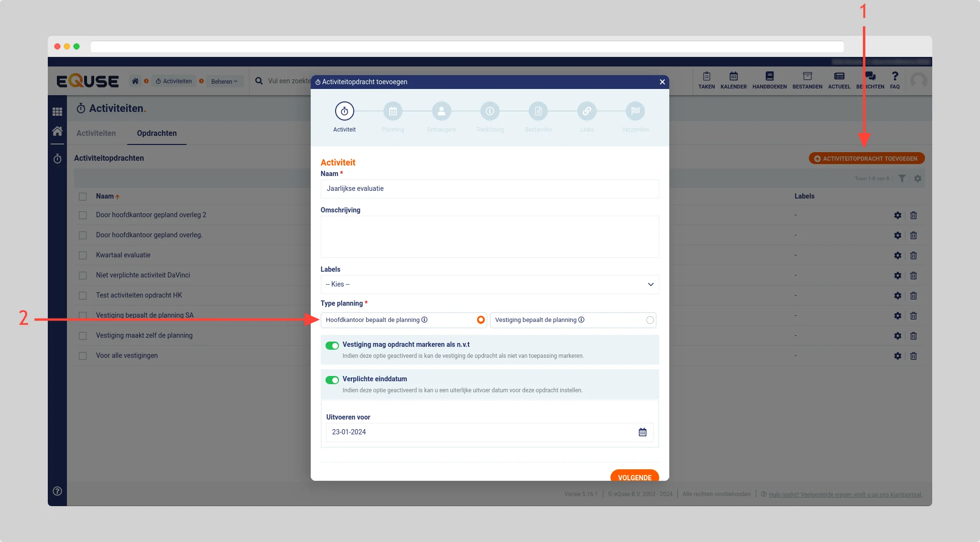Image resolution: width=980 pixels, height=542 pixels.
Task: Click the filter funnel icon above the list
Action: pos(902,178)
